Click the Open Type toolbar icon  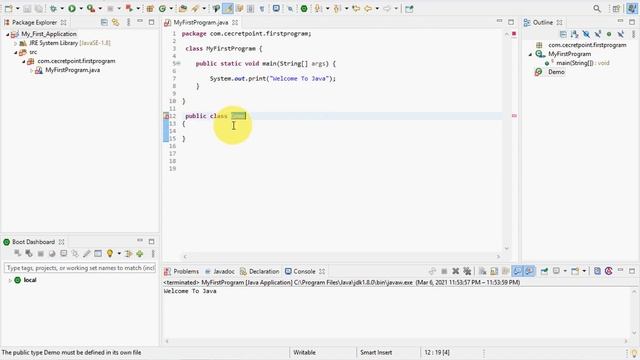pos(183,8)
